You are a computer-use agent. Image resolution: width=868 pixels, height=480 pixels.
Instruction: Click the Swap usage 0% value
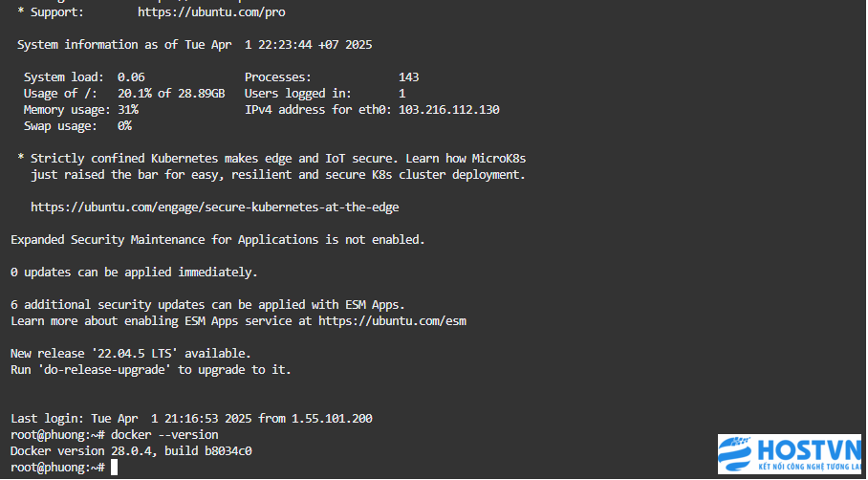pyautogui.click(x=124, y=126)
